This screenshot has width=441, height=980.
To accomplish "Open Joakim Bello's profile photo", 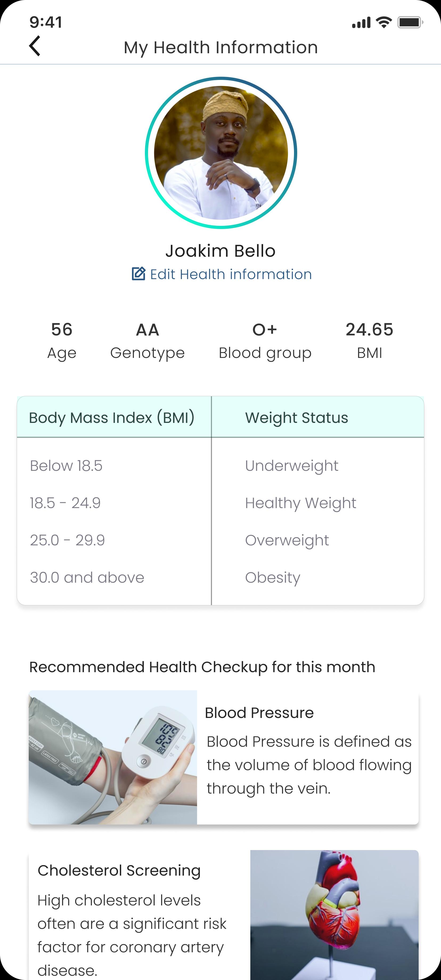I will (221, 153).
